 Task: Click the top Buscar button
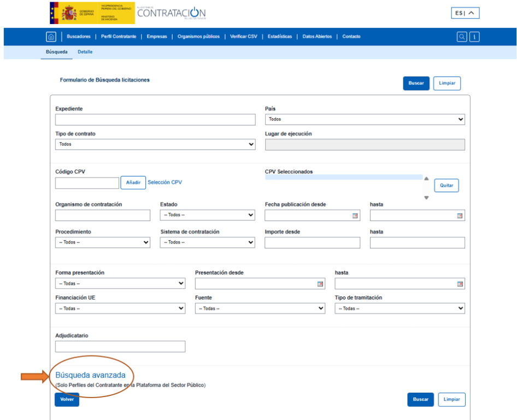[x=416, y=83]
